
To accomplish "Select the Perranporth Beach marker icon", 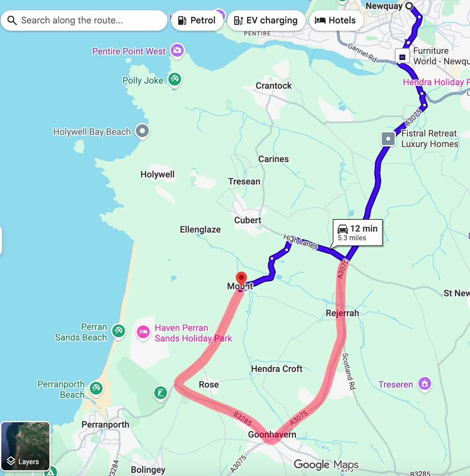I will pyautogui.click(x=96, y=389).
